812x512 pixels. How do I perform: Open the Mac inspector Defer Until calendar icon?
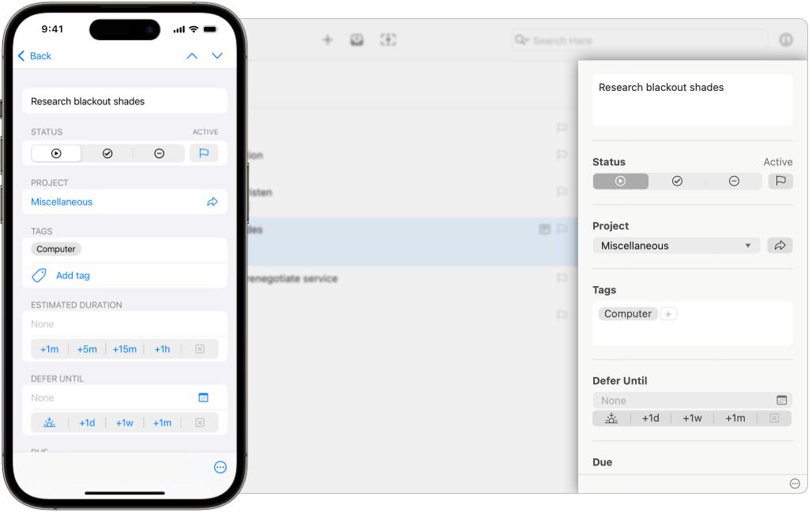(782, 401)
